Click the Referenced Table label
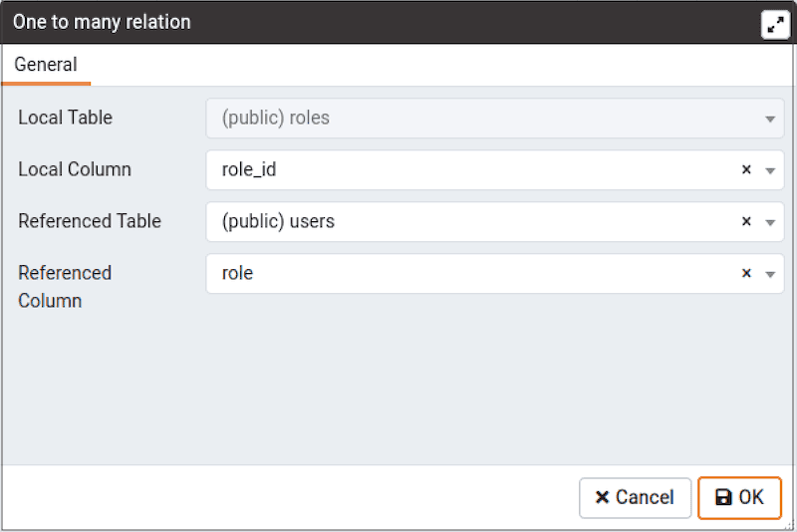This screenshot has width=797, height=532. (90, 221)
